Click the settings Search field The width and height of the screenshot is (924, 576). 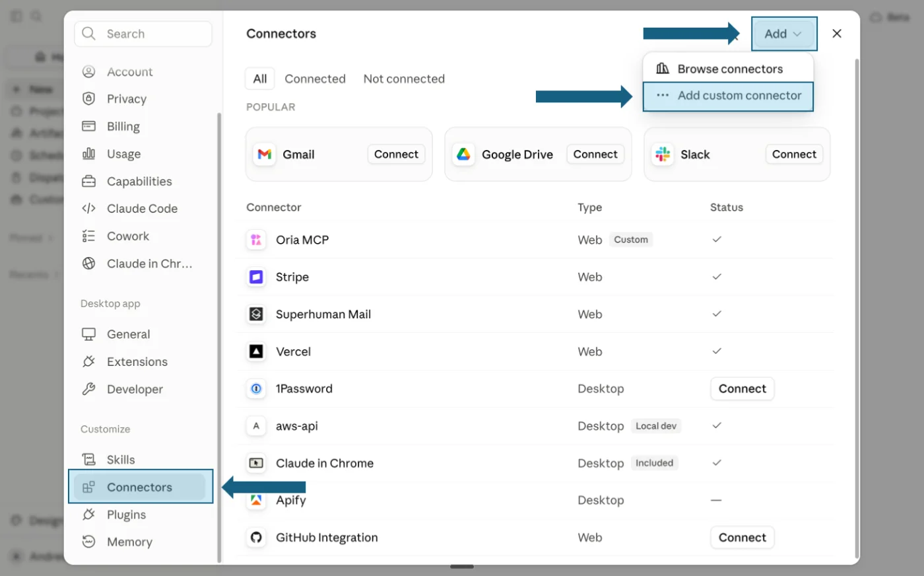143,34
